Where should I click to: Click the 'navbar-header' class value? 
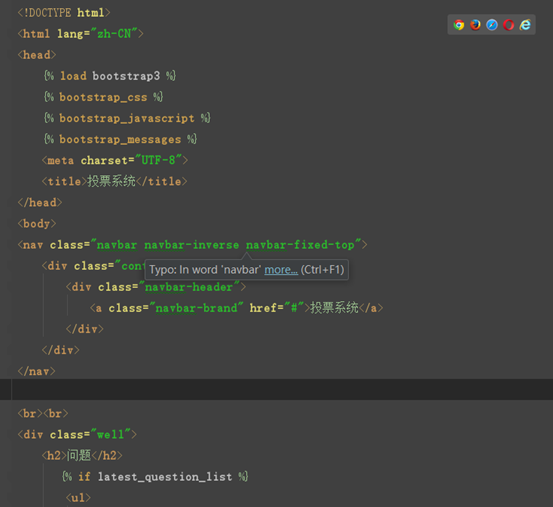coord(189,287)
